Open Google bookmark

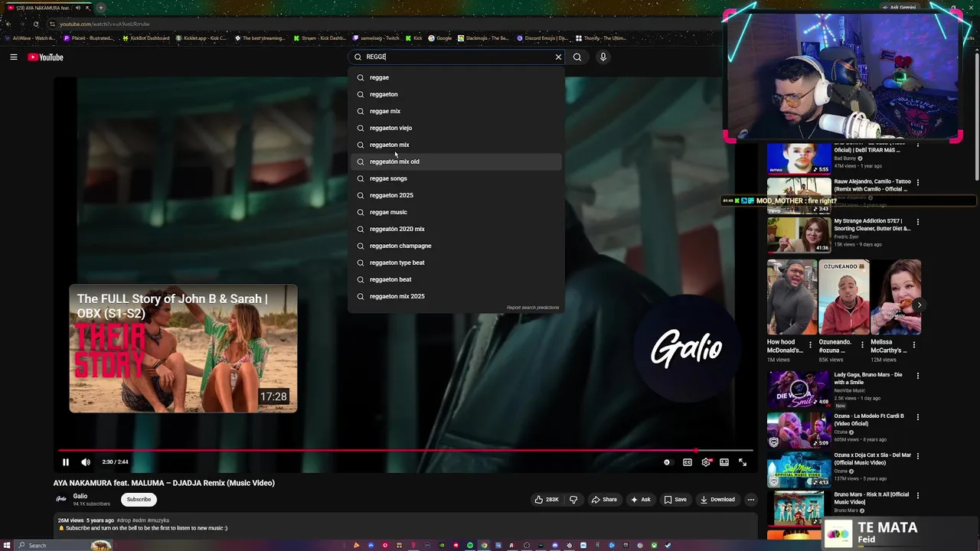[440, 37]
